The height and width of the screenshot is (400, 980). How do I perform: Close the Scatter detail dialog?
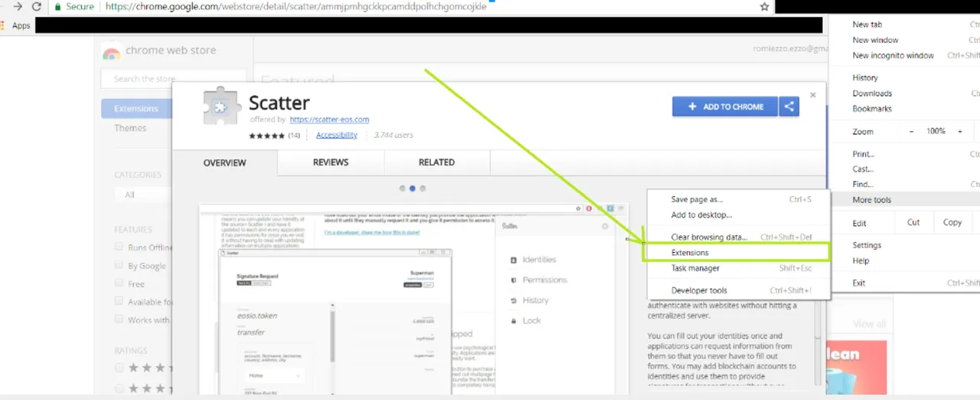(813, 95)
